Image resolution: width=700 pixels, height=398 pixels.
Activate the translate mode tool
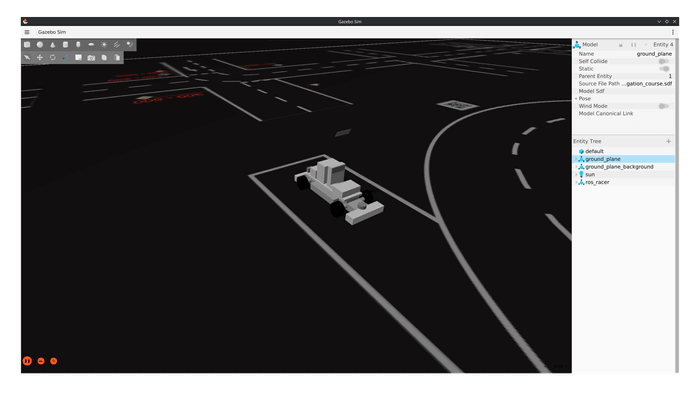[x=40, y=58]
